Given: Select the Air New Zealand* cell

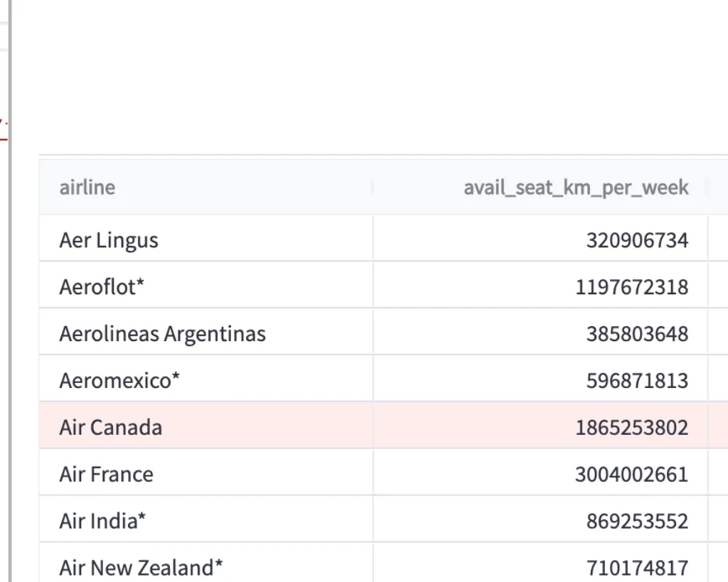Looking at the screenshot, I should point(141,568).
